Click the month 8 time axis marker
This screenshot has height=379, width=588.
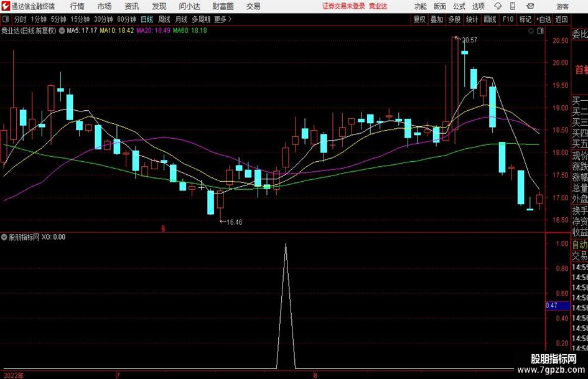(x=315, y=375)
